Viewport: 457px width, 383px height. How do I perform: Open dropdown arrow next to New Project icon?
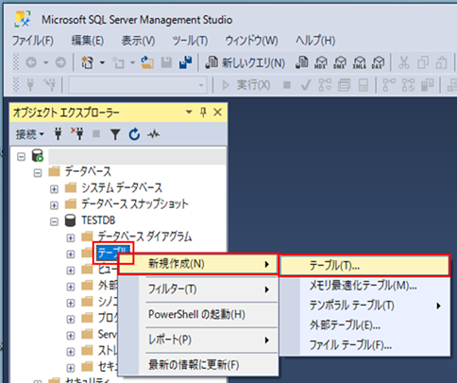(102, 62)
